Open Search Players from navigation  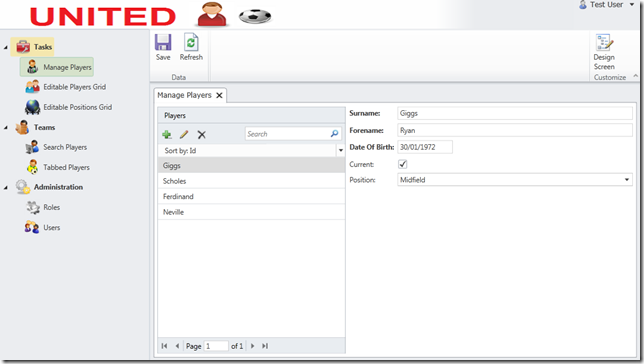click(65, 147)
